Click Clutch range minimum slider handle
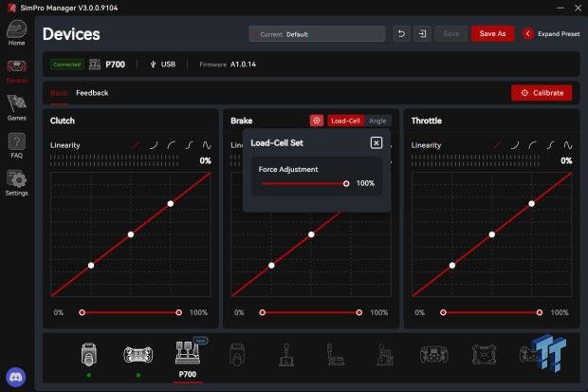588x392 pixels. (82, 312)
